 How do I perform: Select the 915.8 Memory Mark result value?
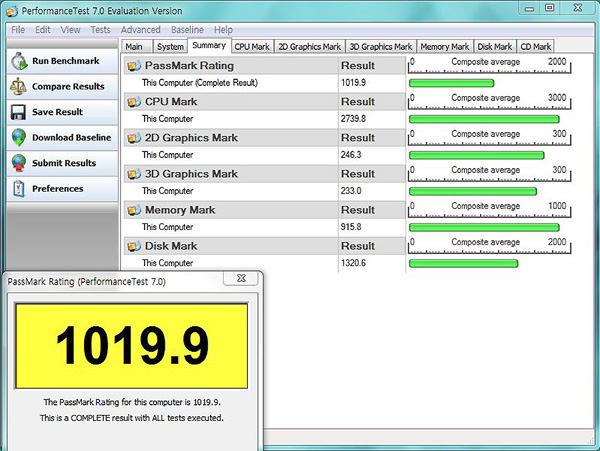point(351,227)
